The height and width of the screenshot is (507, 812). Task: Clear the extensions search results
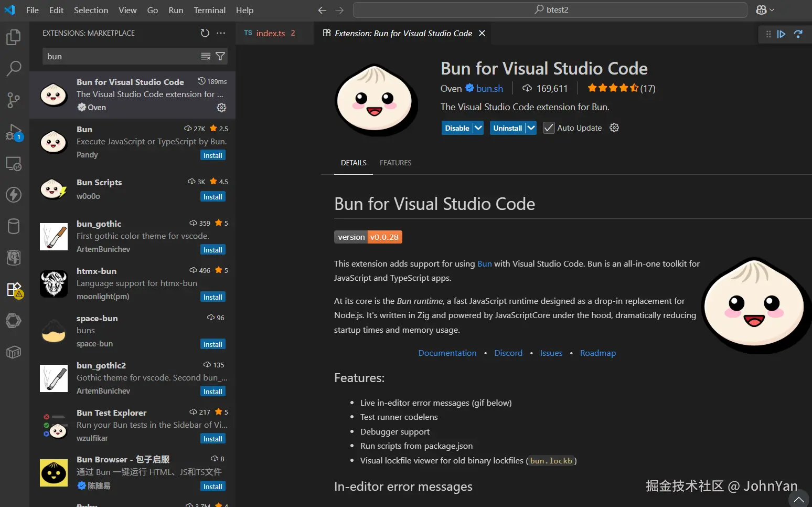206,56
